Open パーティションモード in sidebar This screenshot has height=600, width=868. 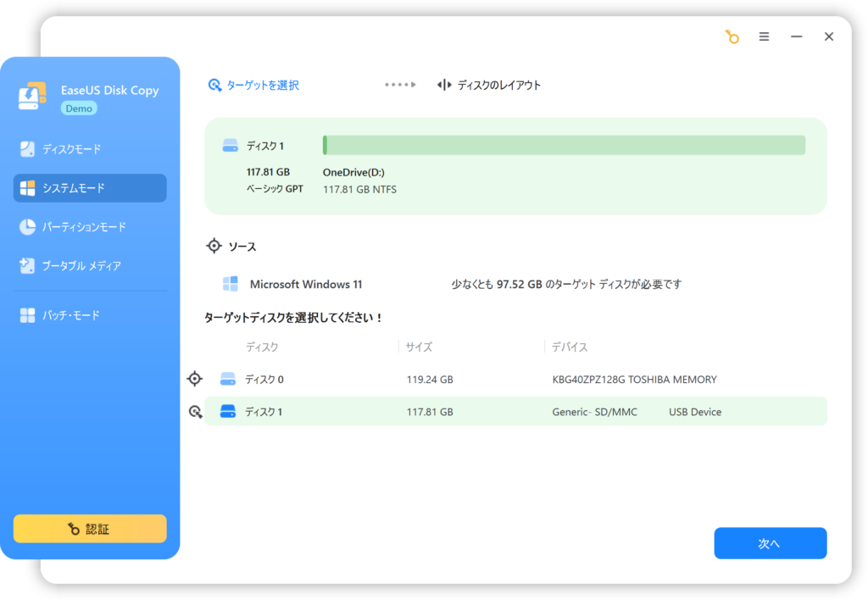point(90,227)
